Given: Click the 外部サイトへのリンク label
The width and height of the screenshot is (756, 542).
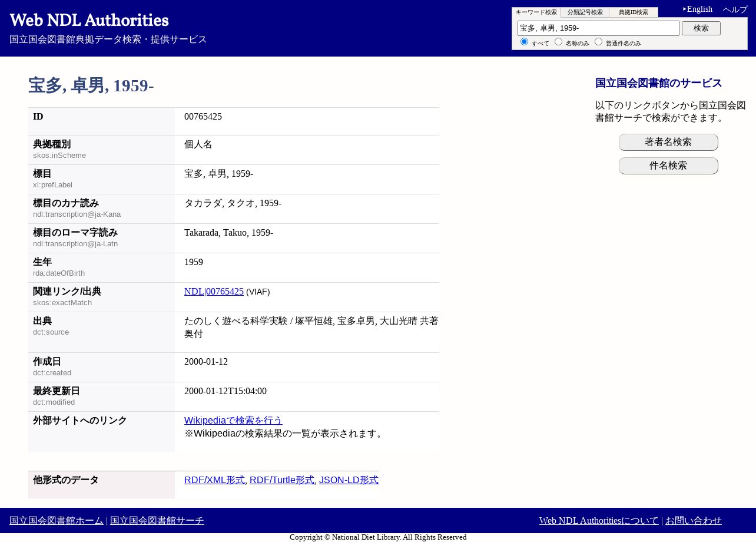Looking at the screenshot, I should point(80,421).
